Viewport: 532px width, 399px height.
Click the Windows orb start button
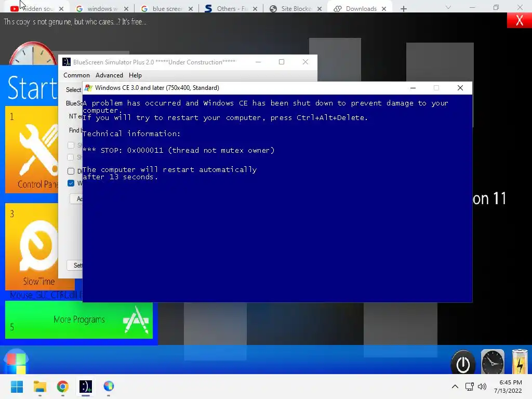pyautogui.click(x=16, y=362)
